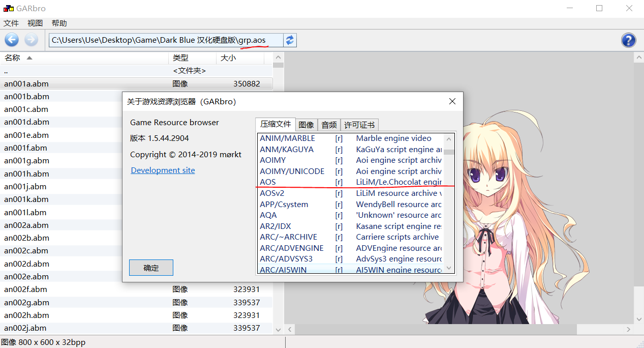The width and height of the screenshot is (644, 348).
Task: Click the GARbro app icon in title bar
Action: 9,8
